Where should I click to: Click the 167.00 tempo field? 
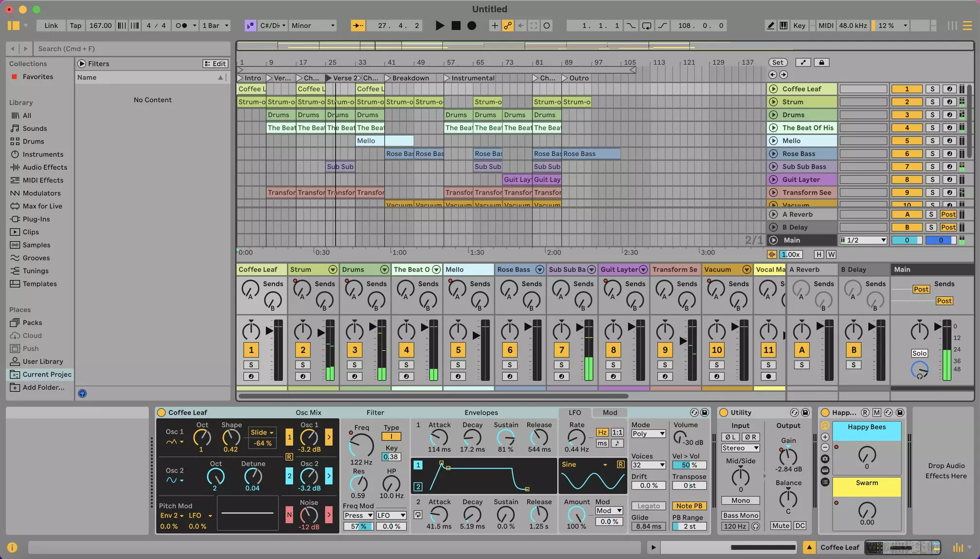(x=100, y=25)
